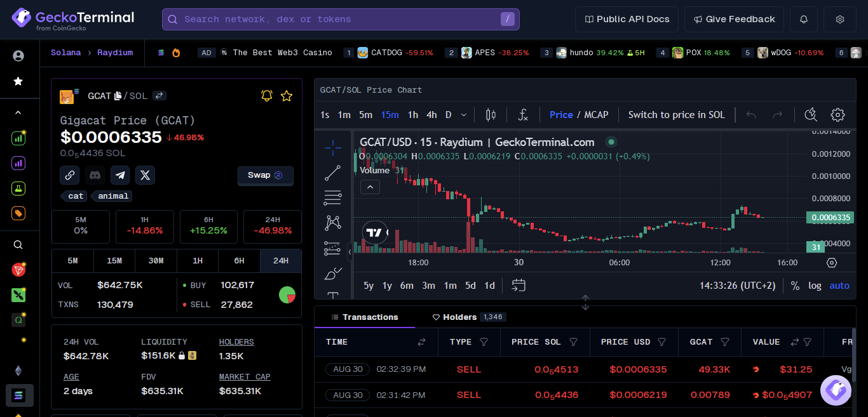This screenshot has width=868, height=417.
Task: Toggle Switch to price in SOL
Action: coord(677,115)
